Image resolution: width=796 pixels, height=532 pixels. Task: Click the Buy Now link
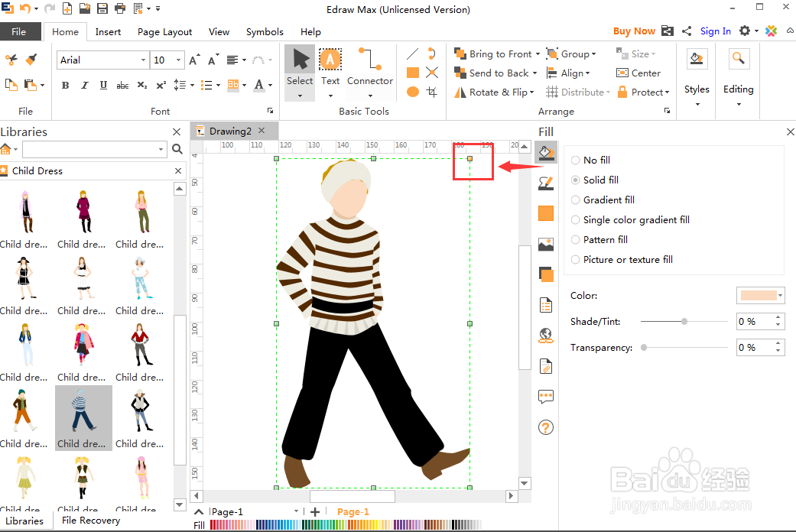tap(634, 31)
